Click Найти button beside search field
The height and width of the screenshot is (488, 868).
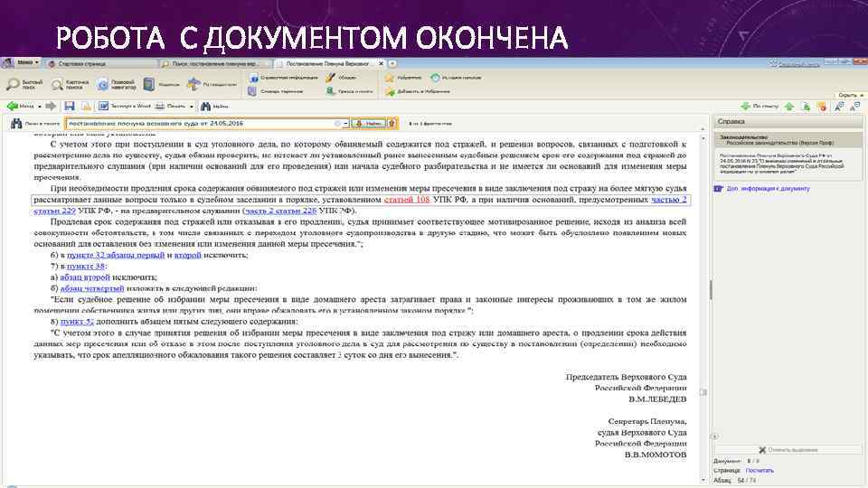click(369, 124)
